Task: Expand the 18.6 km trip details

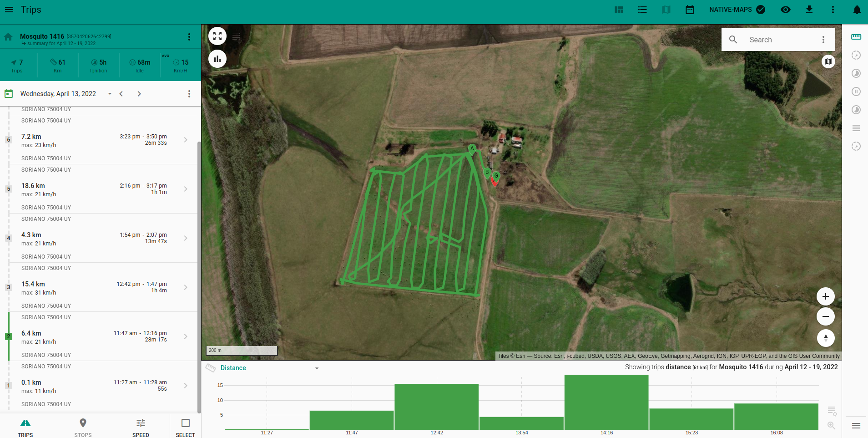Action: coord(186,189)
